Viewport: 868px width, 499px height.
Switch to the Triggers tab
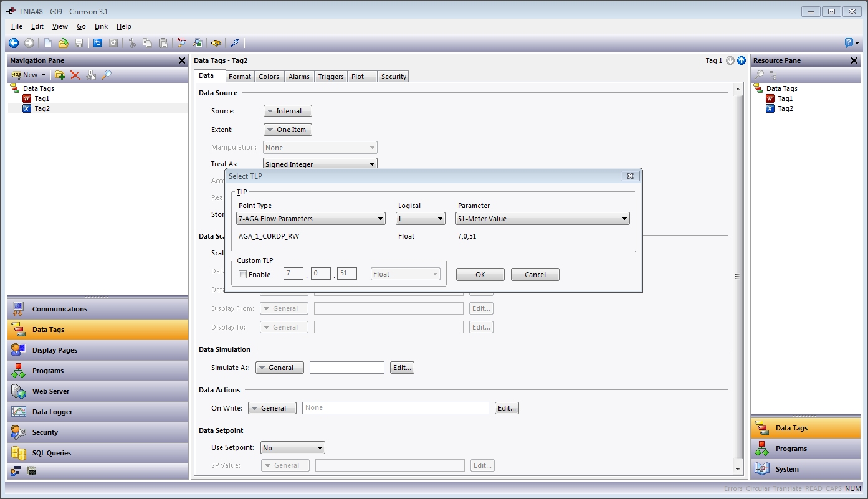(x=331, y=77)
